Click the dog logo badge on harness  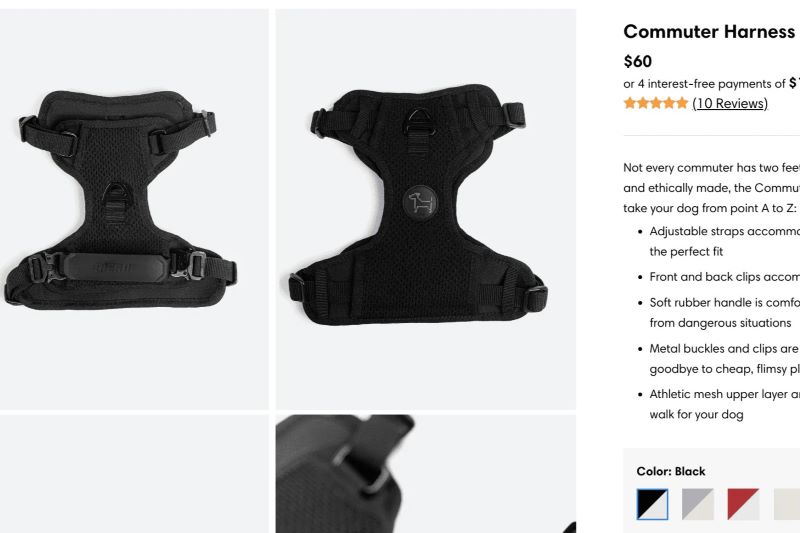420,202
